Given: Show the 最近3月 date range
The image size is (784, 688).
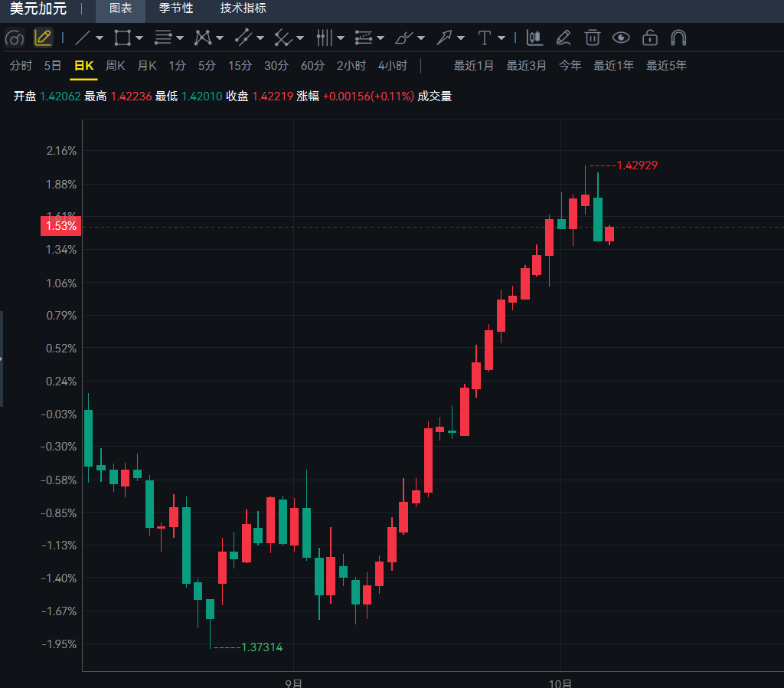Looking at the screenshot, I should tap(527, 66).
